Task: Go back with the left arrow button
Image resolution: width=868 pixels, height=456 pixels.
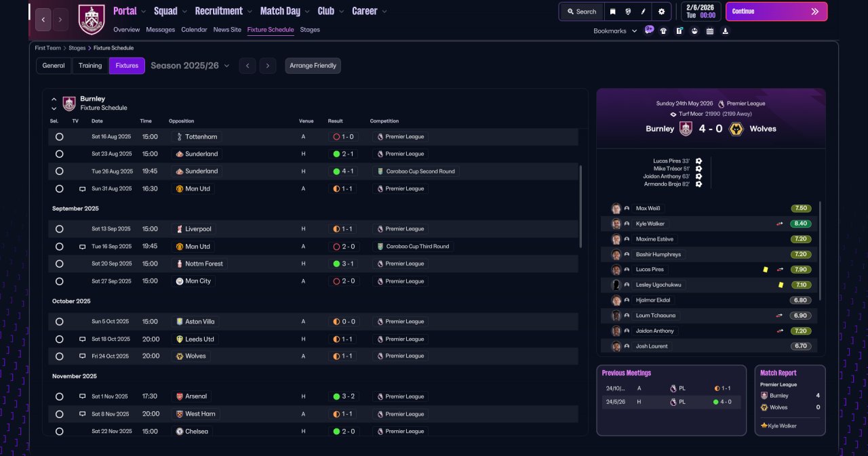Action: click(43, 20)
